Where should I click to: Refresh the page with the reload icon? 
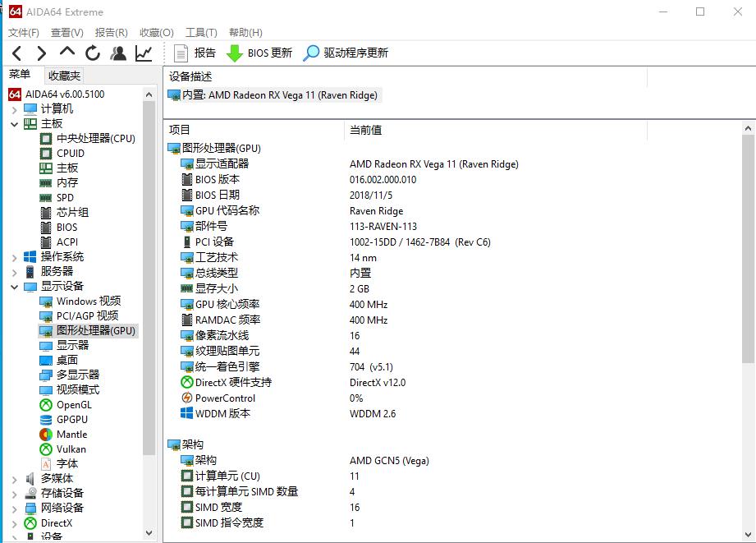92,54
